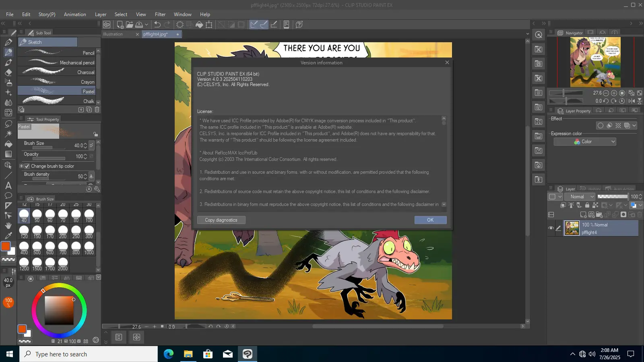Click the Save icon in command bar
Image resolution: width=644 pixels, height=362 pixels.
[139, 25]
